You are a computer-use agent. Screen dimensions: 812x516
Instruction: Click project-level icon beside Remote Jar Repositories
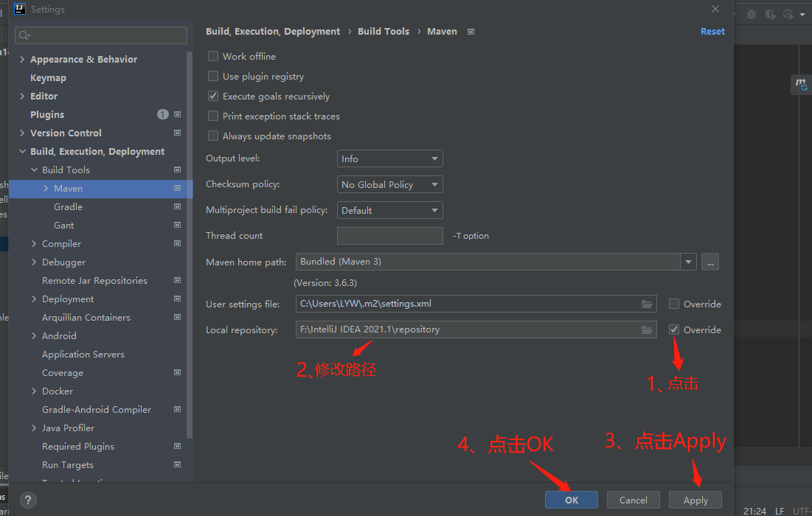[x=177, y=281]
